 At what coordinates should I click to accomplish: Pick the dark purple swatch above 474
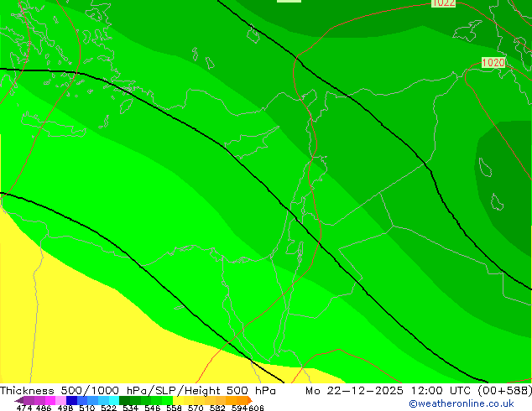coord(29,400)
